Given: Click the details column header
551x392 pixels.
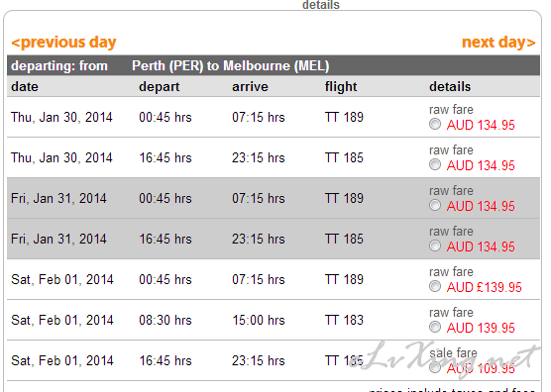Looking at the screenshot, I should (x=450, y=87).
